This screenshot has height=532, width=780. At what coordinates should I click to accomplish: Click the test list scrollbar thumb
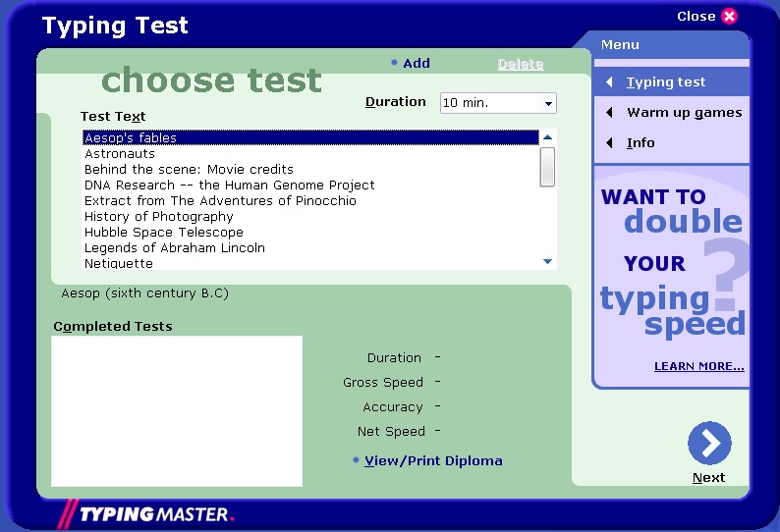pos(547,167)
